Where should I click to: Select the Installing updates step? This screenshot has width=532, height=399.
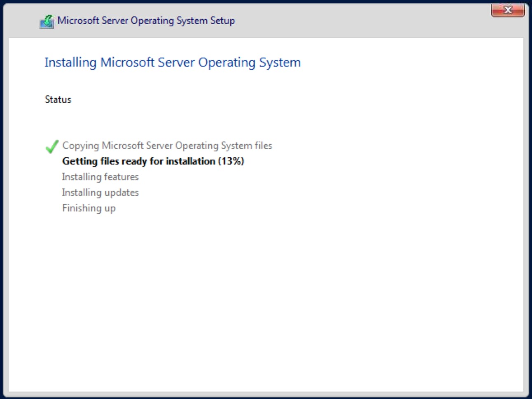[x=100, y=193]
